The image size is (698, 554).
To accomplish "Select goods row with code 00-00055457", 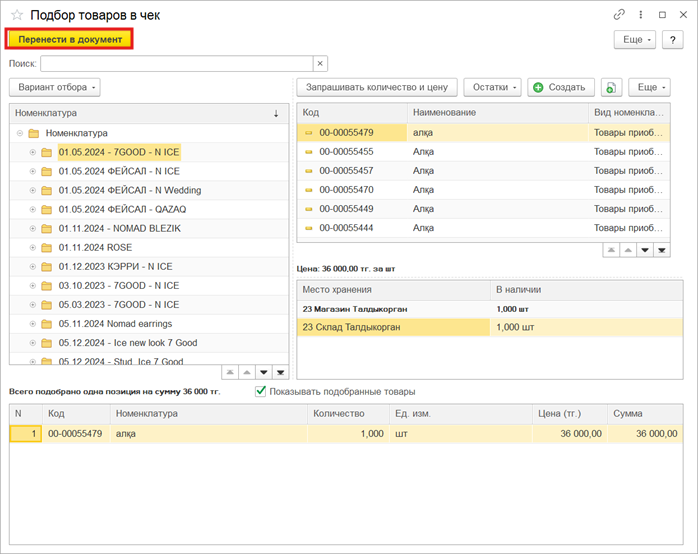I will pyautogui.click(x=483, y=171).
